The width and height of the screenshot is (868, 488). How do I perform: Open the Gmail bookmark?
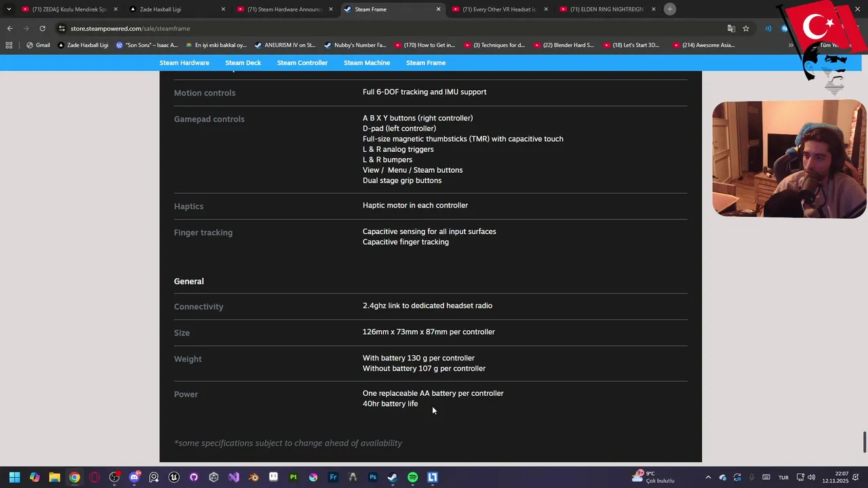[38, 45]
